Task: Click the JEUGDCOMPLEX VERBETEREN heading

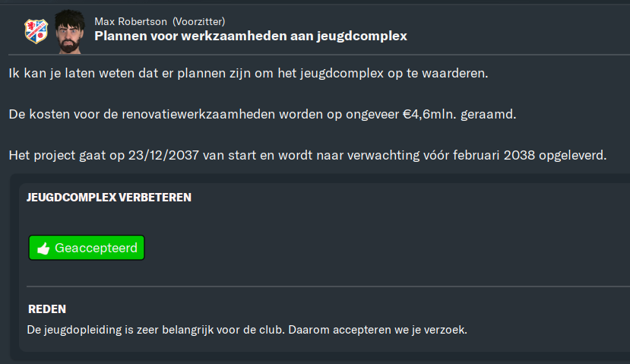Action: pos(109,198)
